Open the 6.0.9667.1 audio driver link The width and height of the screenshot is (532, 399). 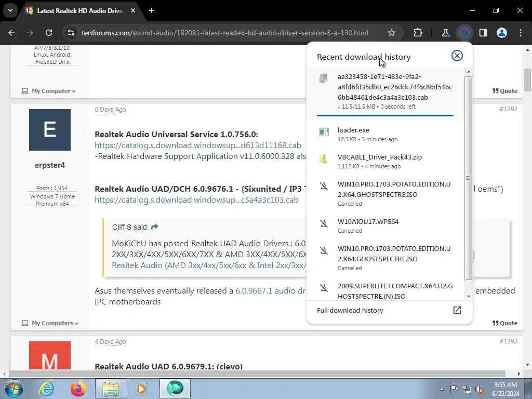(270, 291)
